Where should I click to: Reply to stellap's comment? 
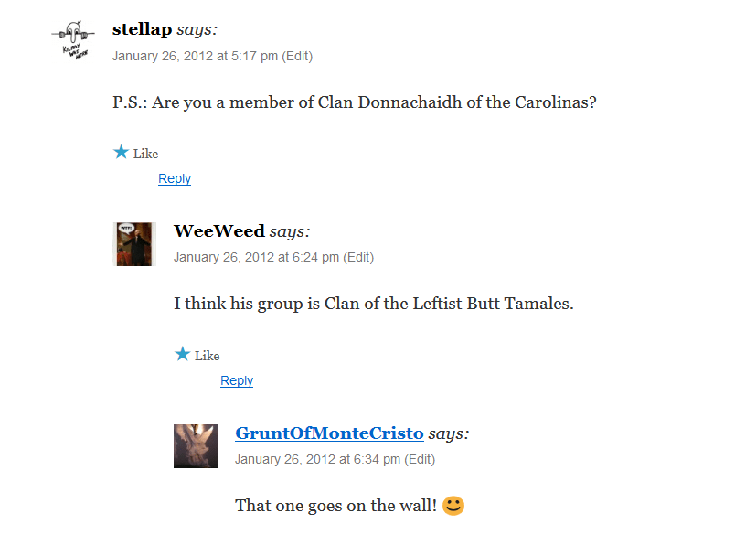click(175, 178)
